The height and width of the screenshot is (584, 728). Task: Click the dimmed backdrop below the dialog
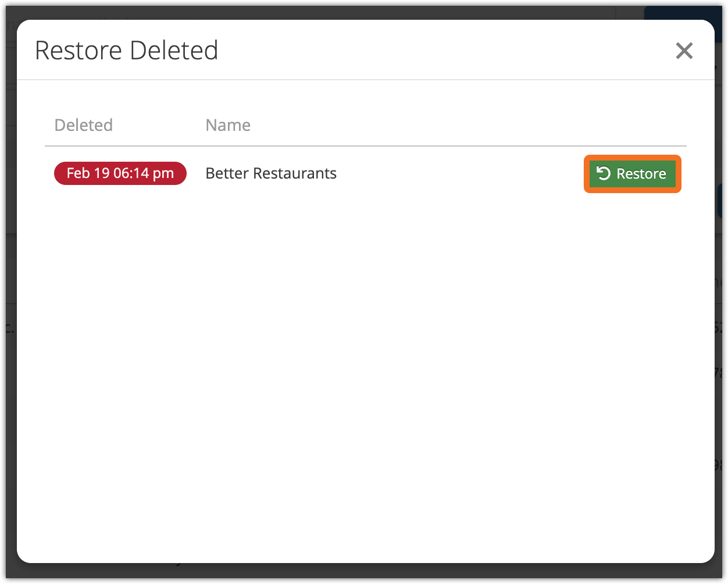[x=365, y=574]
